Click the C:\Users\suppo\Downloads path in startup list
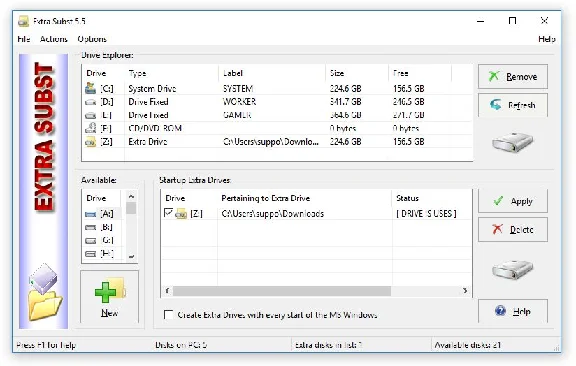The width and height of the screenshot is (576, 366). pos(273,214)
